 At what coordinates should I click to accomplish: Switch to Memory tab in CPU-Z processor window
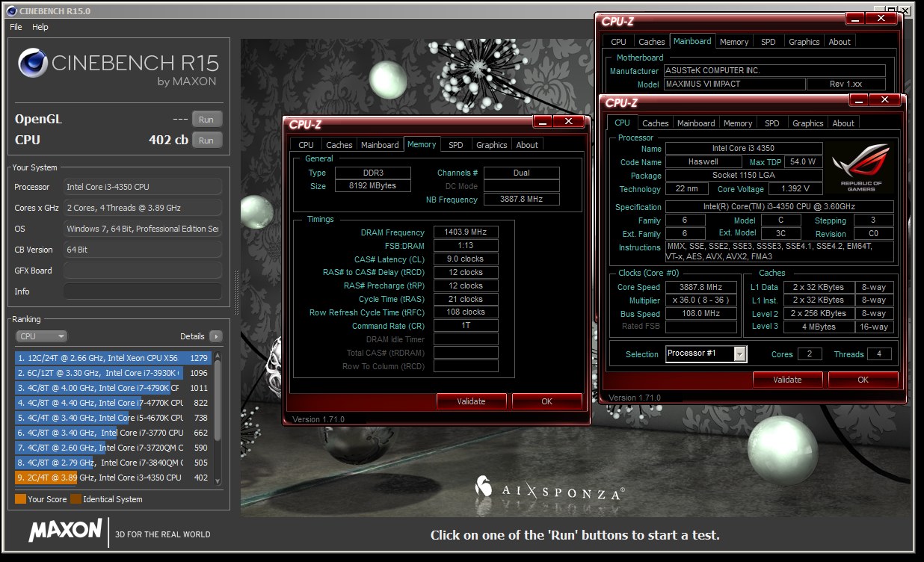738,123
